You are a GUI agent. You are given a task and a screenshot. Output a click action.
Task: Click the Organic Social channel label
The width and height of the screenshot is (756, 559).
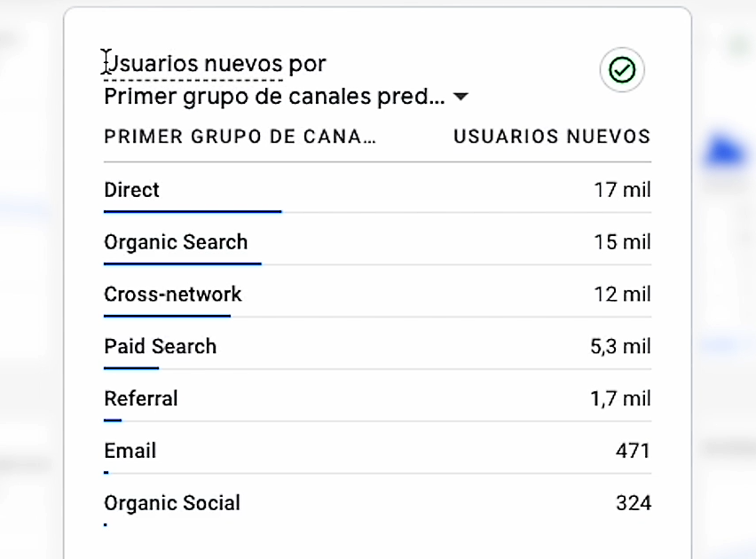click(x=172, y=503)
